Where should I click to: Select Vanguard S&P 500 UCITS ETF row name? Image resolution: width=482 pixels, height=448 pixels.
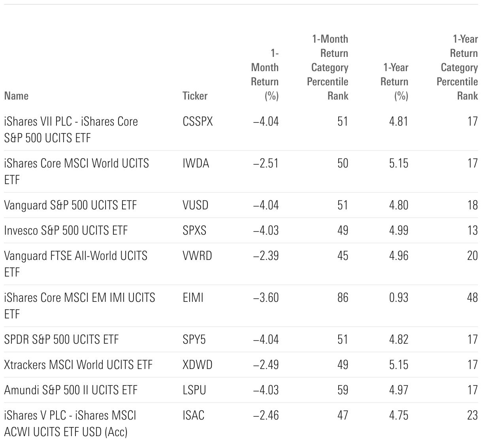(70, 205)
